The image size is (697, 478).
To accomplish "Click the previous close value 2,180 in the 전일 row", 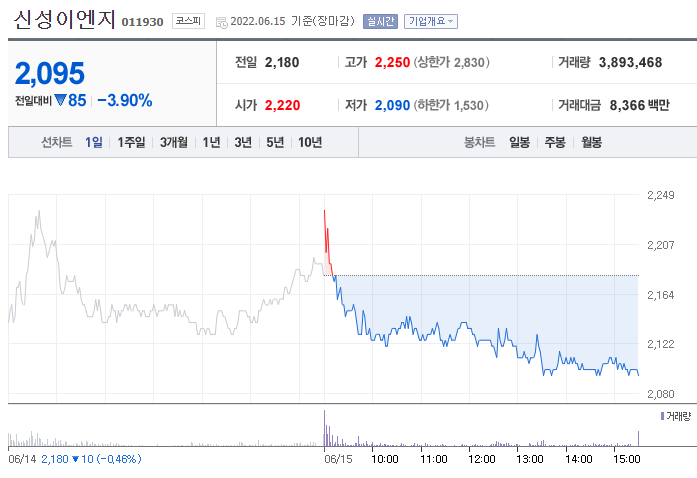I will click(x=282, y=62).
